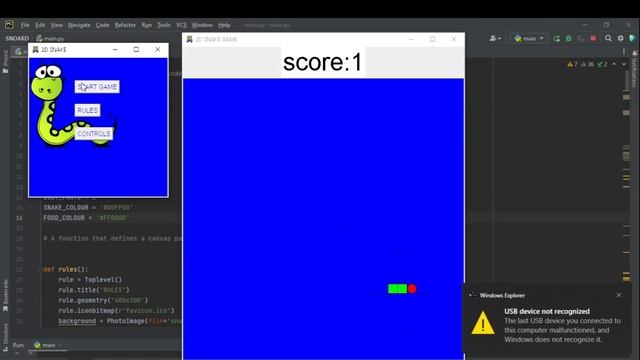The width and height of the screenshot is (640, 360).
Task: Open the Run menu
Action: pos(147,25)
